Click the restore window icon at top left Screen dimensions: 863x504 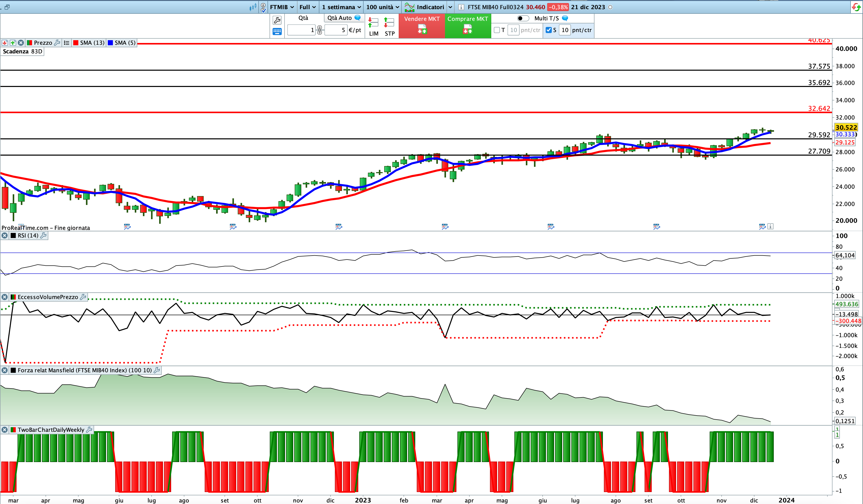tap(7, 7)
